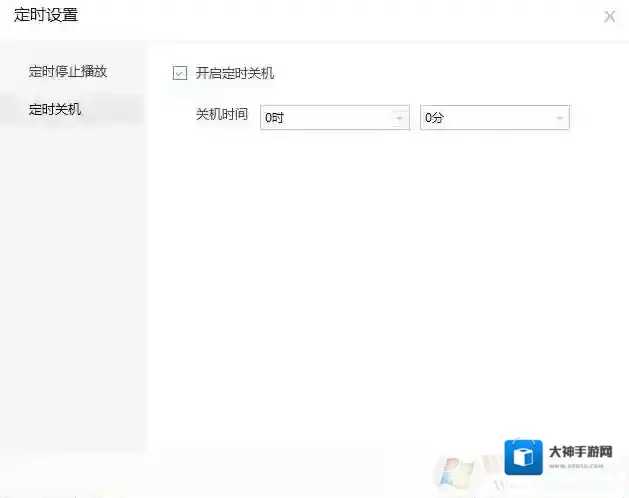Screen dimensions: 629x498
Task: Click the 开启定时关机 label text
Action: click(x=235, y=73)
